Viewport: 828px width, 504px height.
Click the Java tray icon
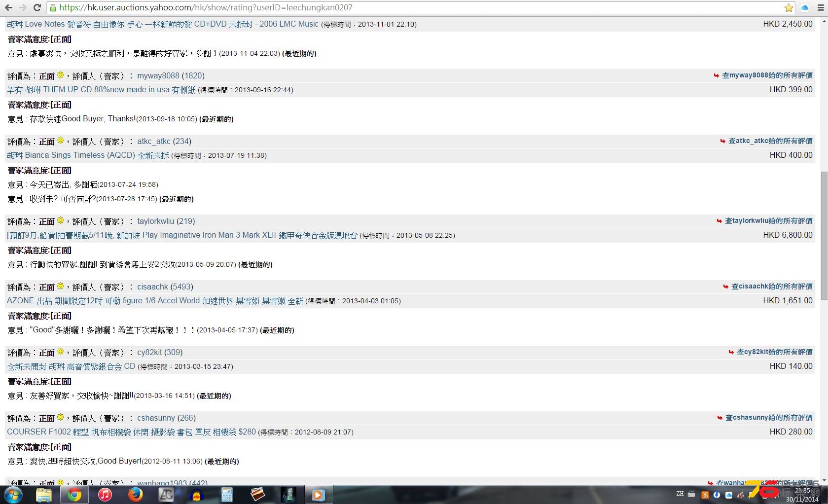(x=705, y=495)
